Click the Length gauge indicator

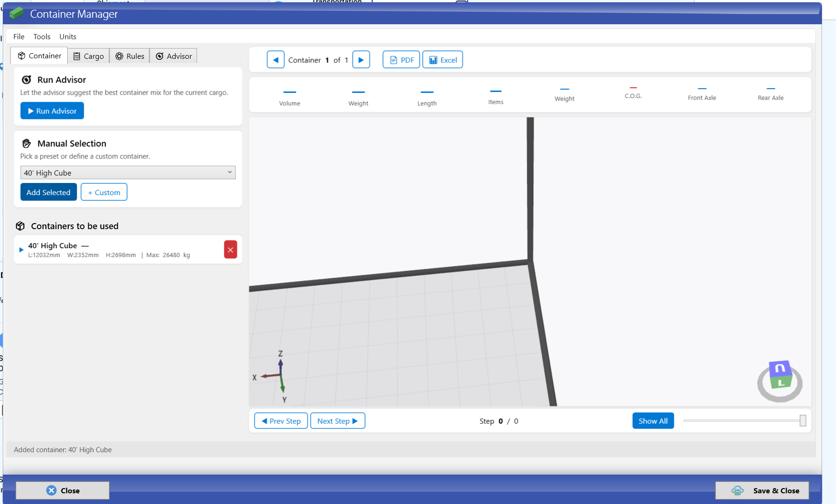click(427, 98)
